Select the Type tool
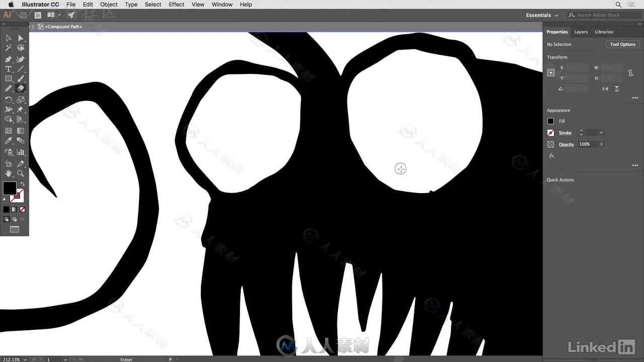Image resolution: width=644 pixels, height=362 pixels. pos(9,69)
